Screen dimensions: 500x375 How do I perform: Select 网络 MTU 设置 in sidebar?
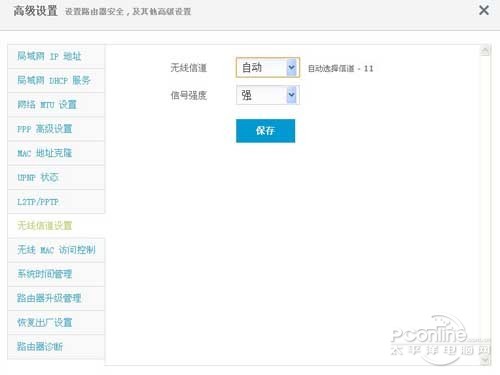[56, 105]
